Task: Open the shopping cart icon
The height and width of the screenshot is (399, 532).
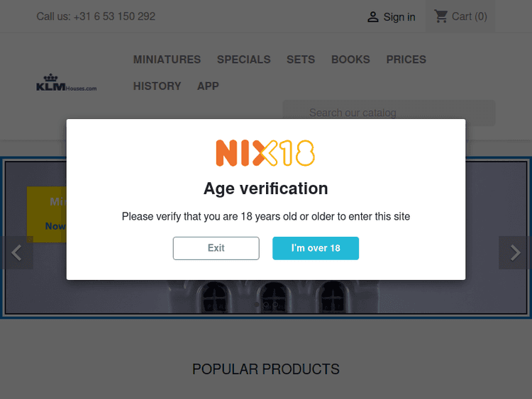Action: coord(441,16)
